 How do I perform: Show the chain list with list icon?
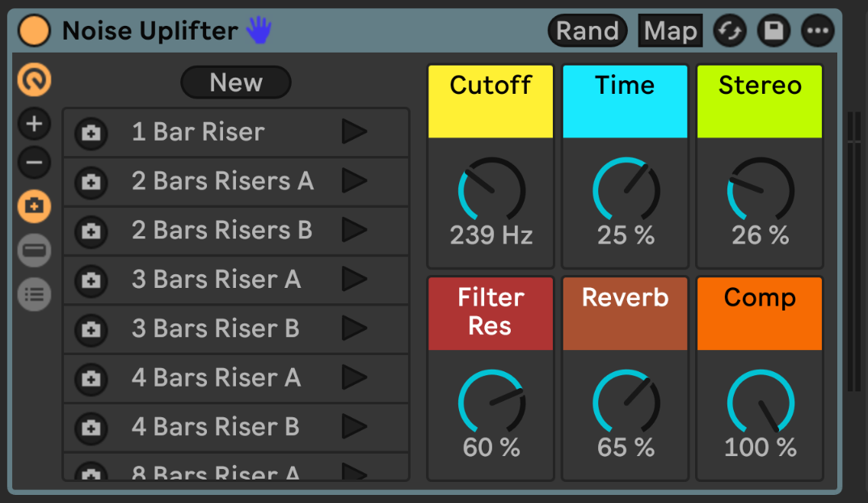pyautogui.click(x=34, y=294)
